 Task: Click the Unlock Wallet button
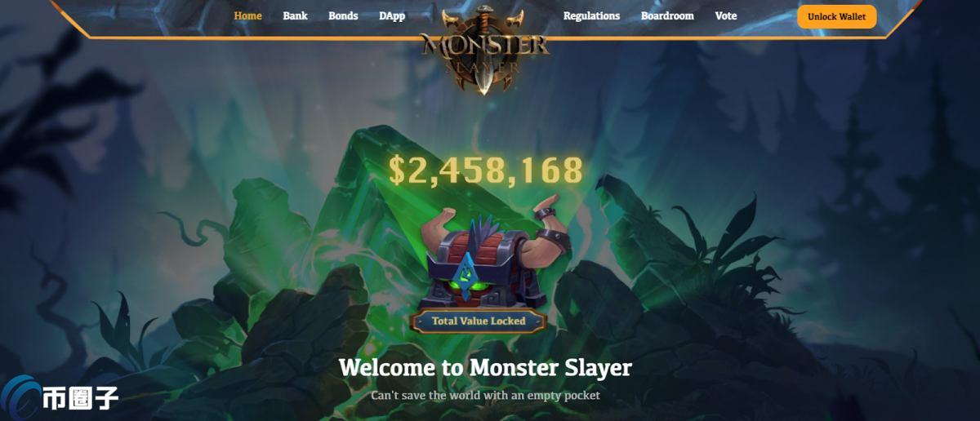pos(836,17)
